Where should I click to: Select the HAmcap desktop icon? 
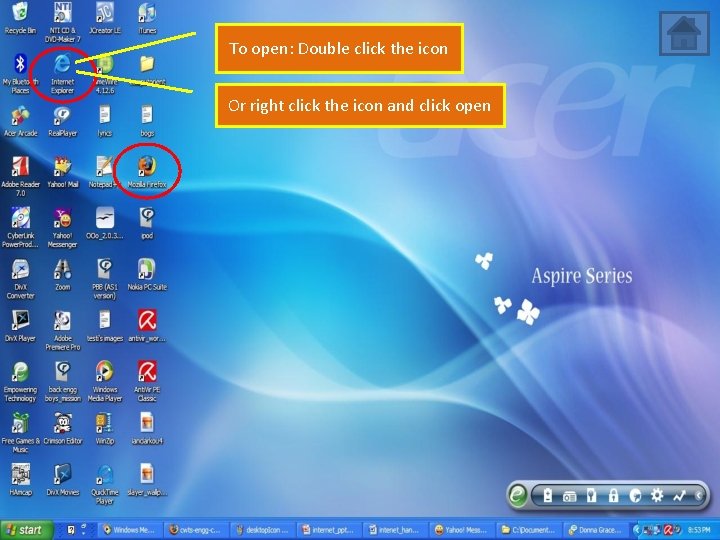point(20,480)
